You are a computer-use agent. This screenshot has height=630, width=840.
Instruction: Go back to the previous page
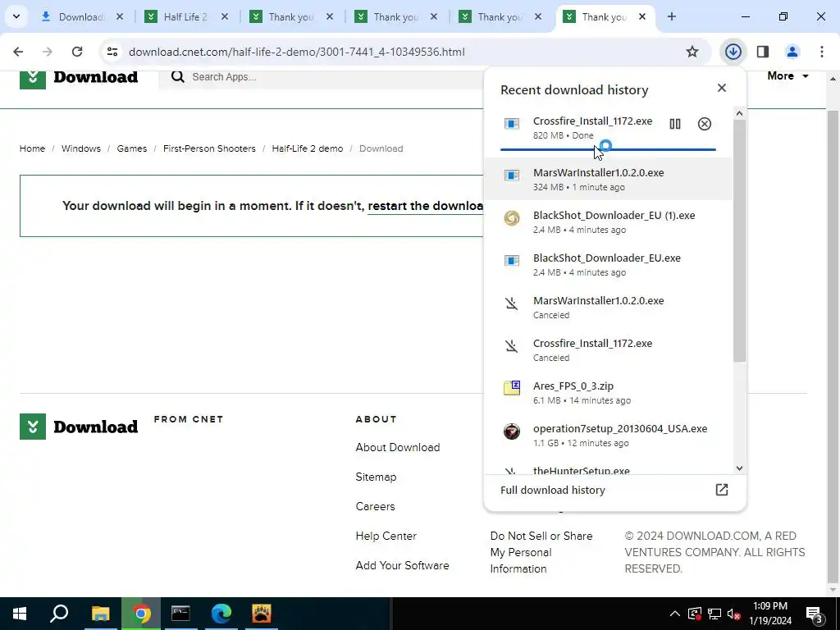point(18,52)
